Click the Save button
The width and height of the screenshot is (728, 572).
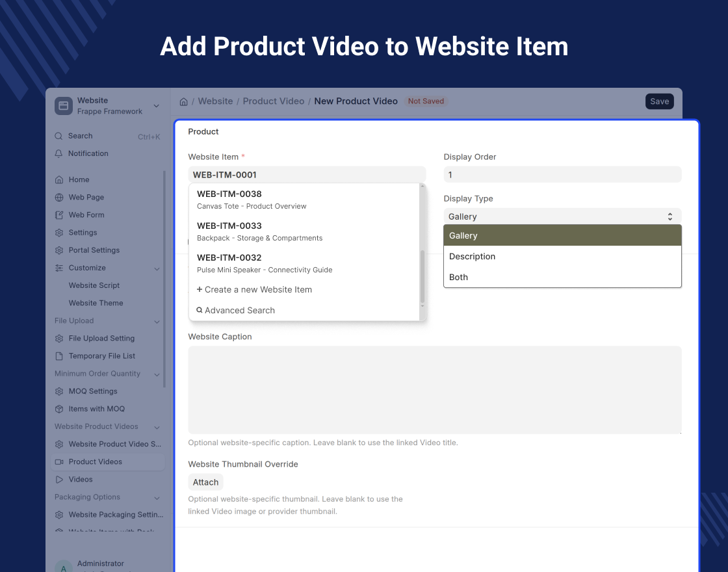tap(659, 101)
